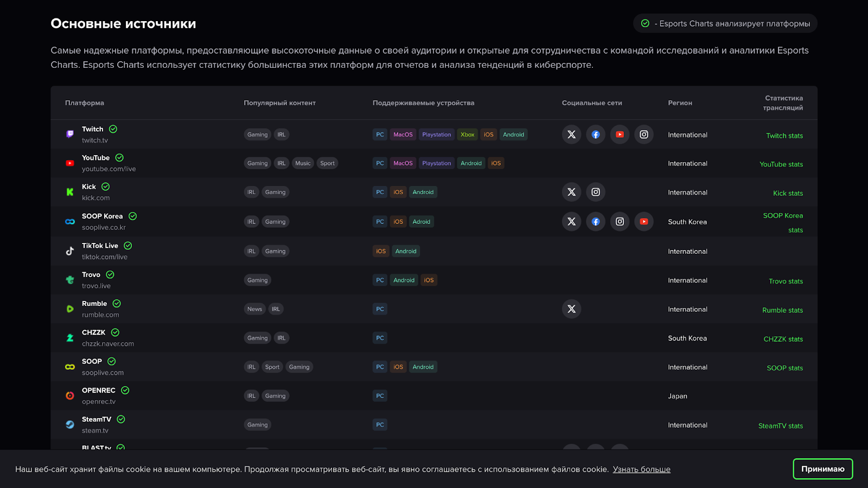Click the Статистика трансляций column header
Viewport: 868px width, 488px height.
pos(783,103)
